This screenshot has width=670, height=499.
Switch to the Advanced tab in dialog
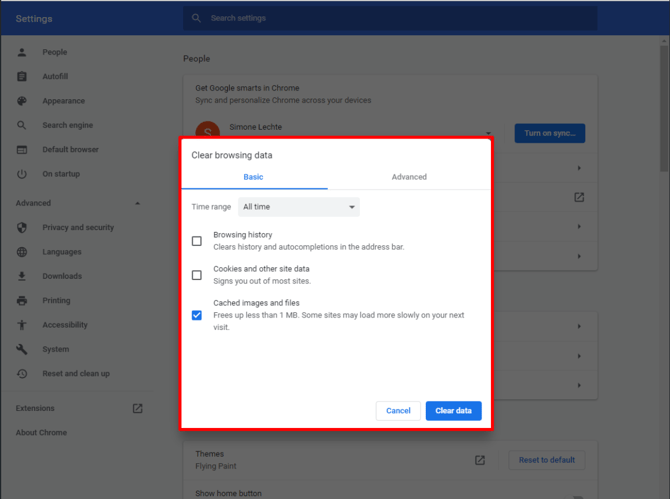(409, 177)
